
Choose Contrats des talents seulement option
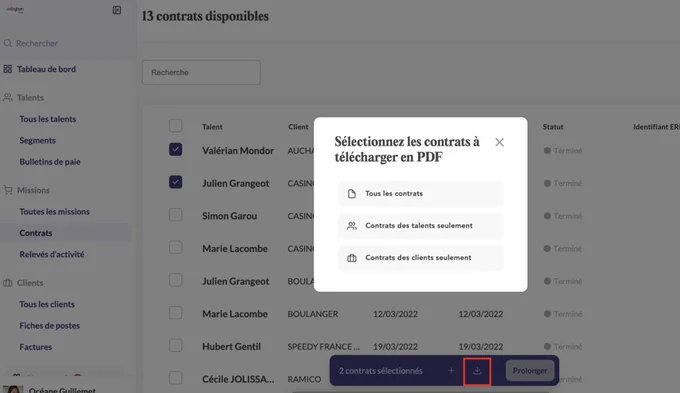pos(421,226)
